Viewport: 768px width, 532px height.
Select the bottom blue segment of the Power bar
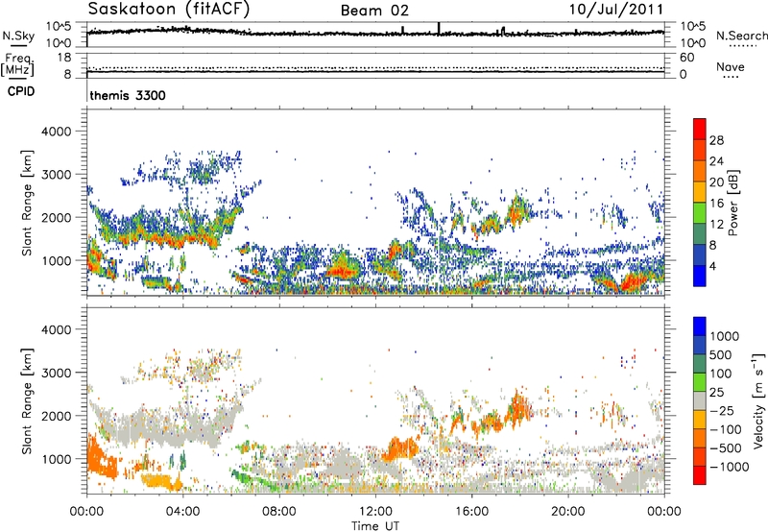[700, 276]
